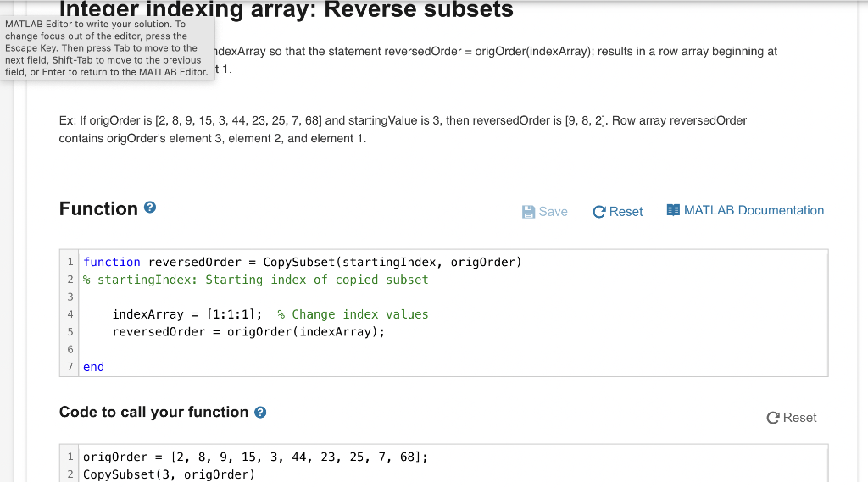Click the end keyword in the editor
This screenshot has height=488, width=868.
pyautogui.click(x=92, y=366)
